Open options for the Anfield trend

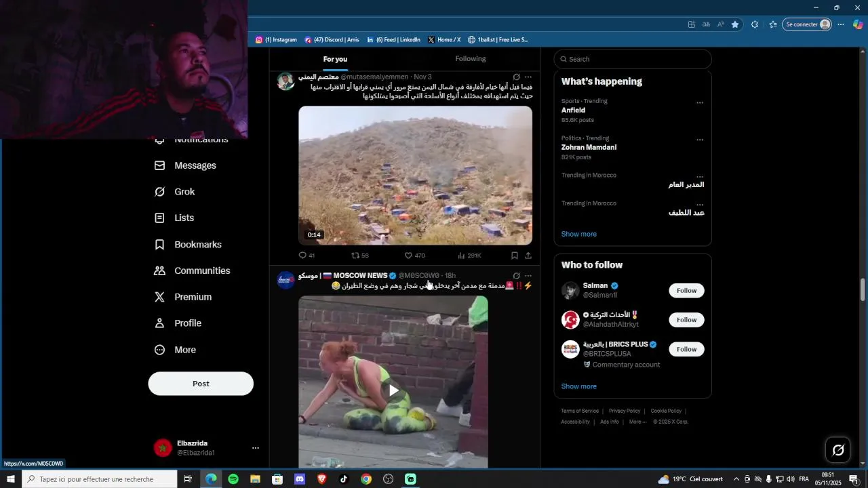(x=700, y=103)
